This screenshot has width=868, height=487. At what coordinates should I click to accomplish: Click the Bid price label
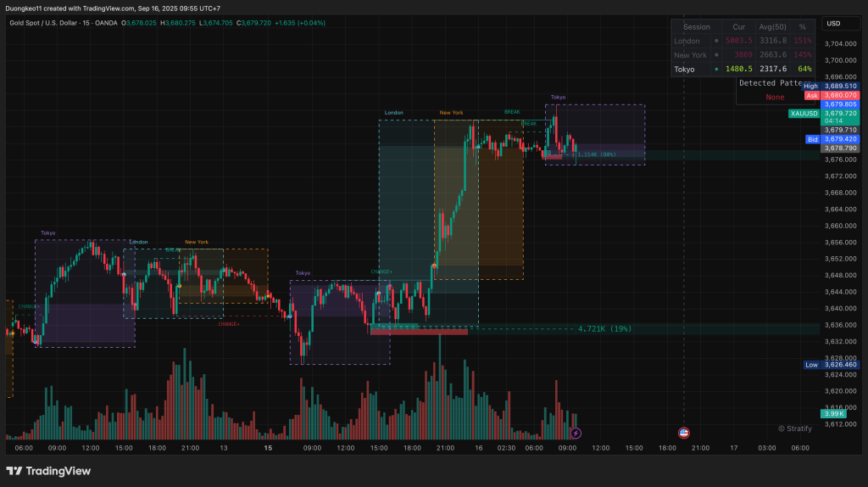tap(811, 138)
